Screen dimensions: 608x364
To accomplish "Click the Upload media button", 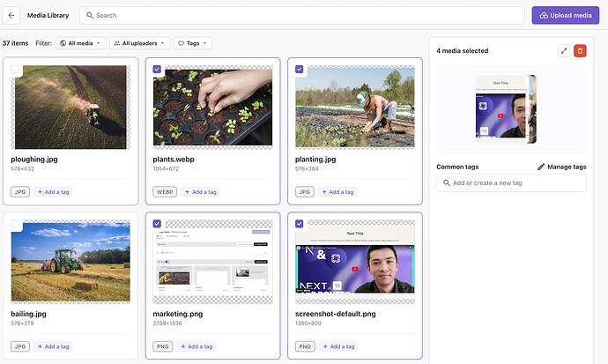I will [566, 16].
